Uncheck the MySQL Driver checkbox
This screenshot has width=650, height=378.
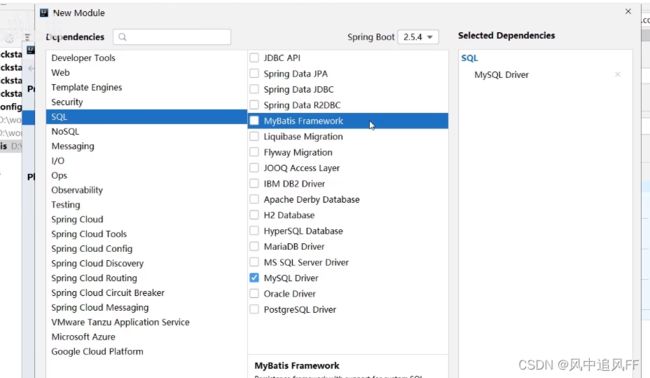click(x=254, y=278)
